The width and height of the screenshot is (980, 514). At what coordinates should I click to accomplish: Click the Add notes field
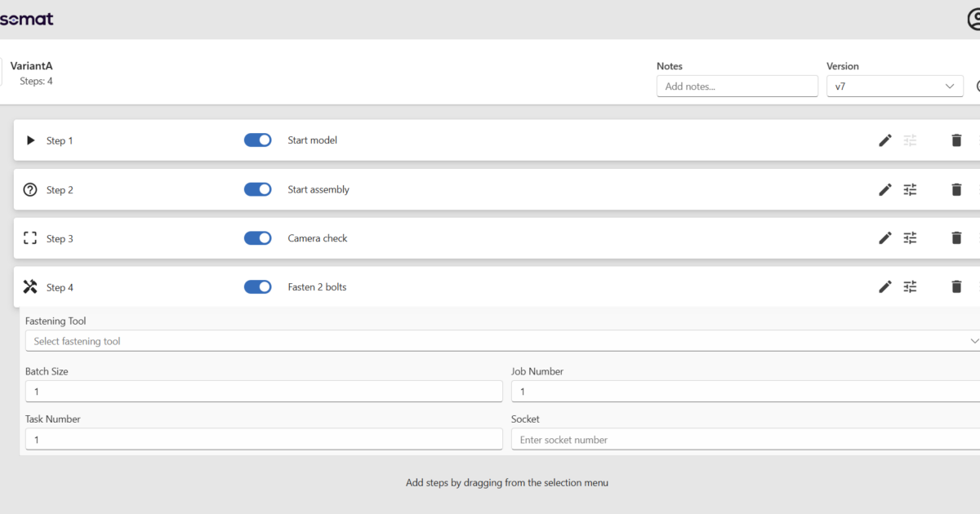click(737, 86)
